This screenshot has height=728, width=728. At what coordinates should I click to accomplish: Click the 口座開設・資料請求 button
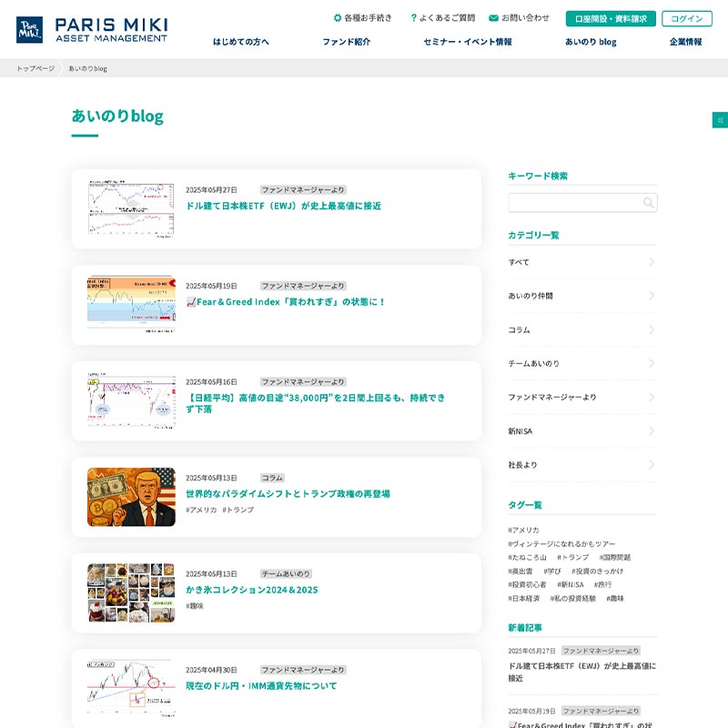point(611,18)
